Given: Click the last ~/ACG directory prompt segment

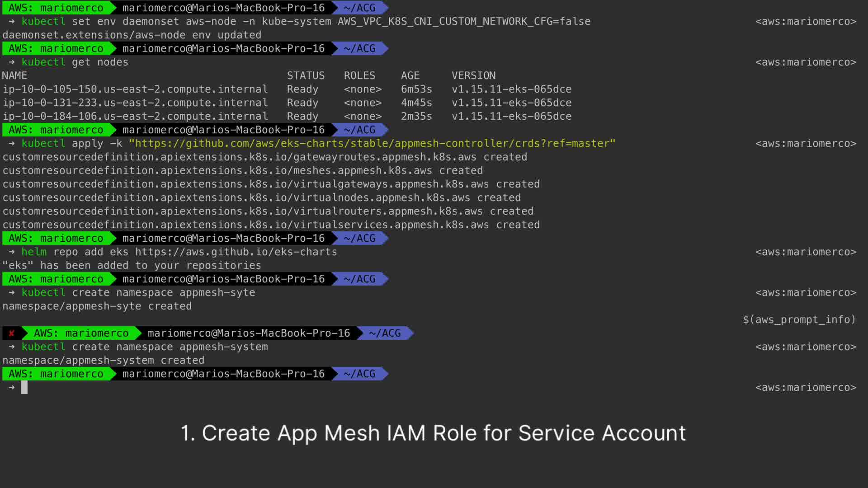Looking at the screenshot, I should coord(359,374).
